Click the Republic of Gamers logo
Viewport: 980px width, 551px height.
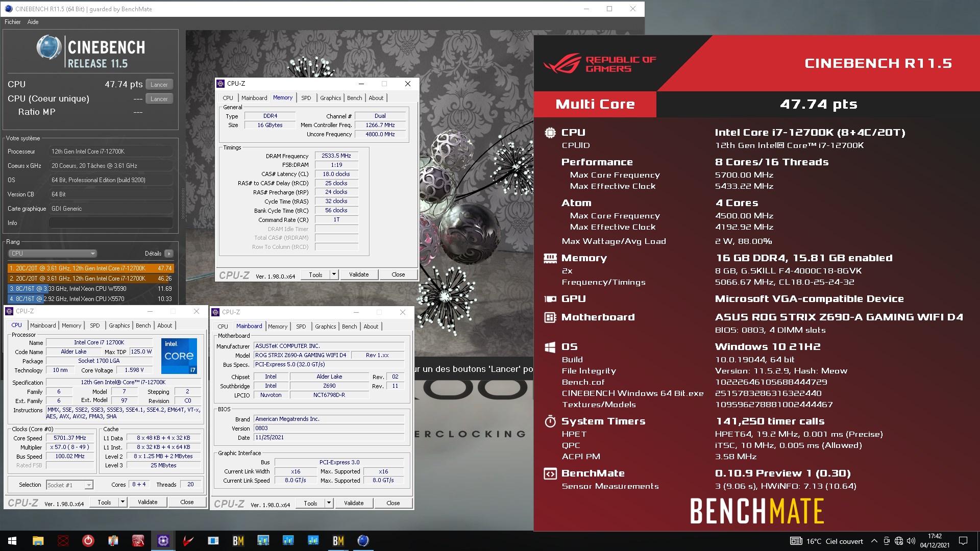(x=600, y=64)
